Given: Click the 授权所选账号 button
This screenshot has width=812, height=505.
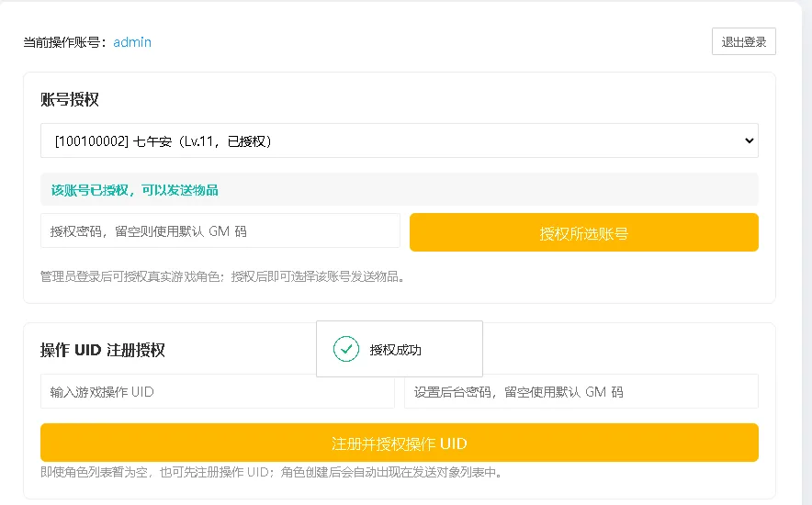Looking at the screenshot, I should point(583,233).
